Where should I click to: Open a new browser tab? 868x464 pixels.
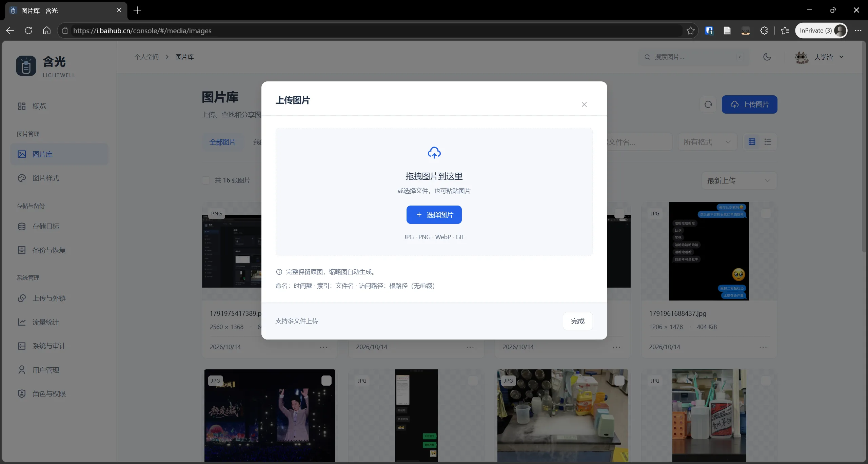point(137,10)
